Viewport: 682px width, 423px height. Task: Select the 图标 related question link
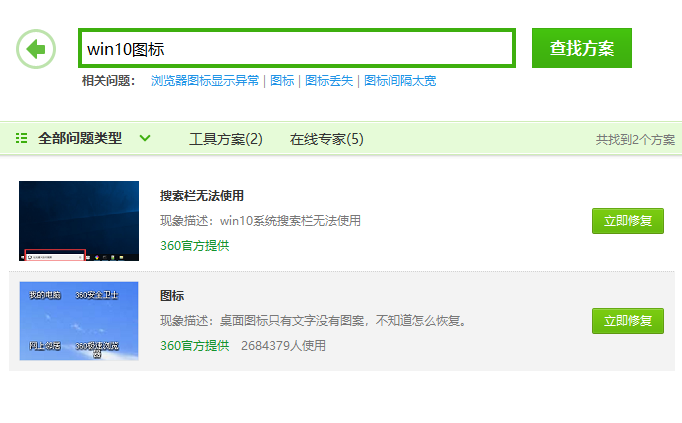point(282,81)
